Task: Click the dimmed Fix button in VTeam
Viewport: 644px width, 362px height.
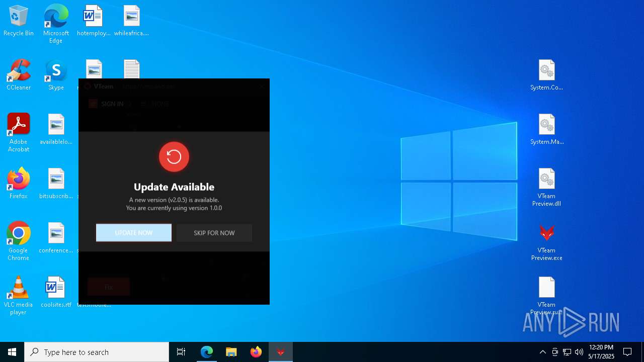Action: click(x=109, y=287)
